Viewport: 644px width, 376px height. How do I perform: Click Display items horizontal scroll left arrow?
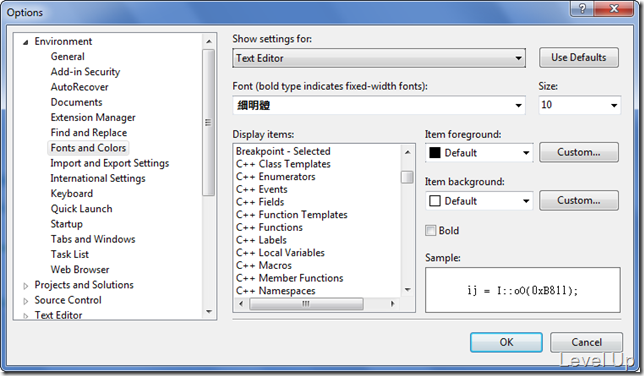click(241, 304)
